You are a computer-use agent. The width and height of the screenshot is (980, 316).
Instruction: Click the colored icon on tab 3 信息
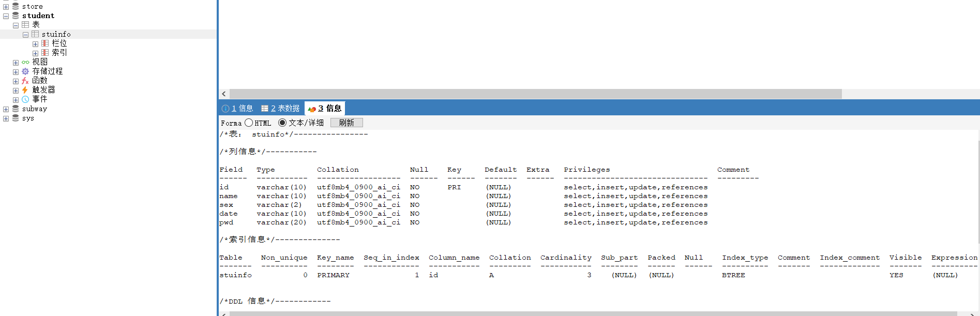312,109
